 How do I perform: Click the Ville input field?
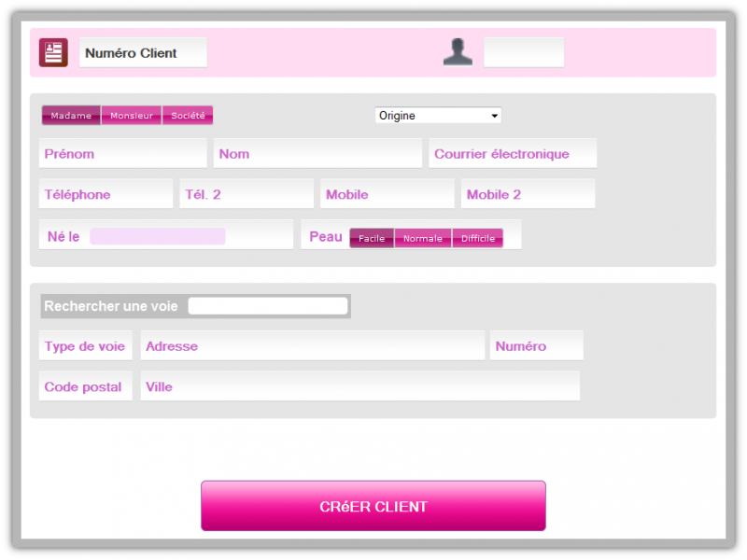click(361, 385)
